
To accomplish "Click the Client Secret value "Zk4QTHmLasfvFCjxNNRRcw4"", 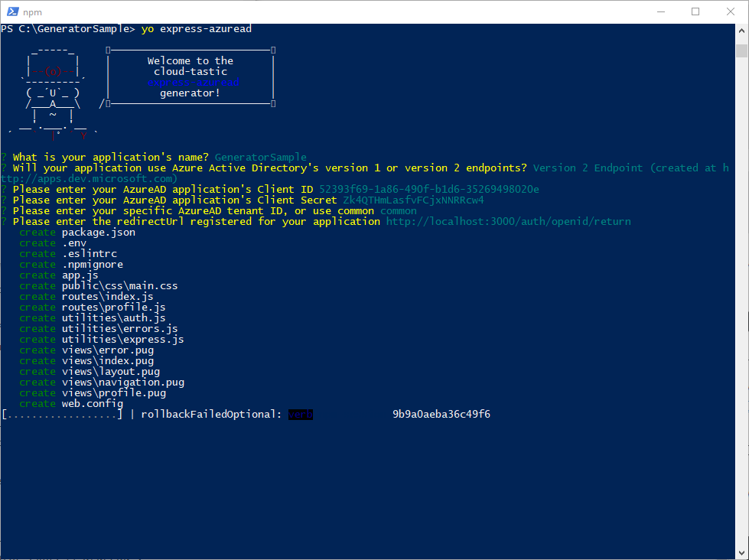I will (x=413, y=200).
